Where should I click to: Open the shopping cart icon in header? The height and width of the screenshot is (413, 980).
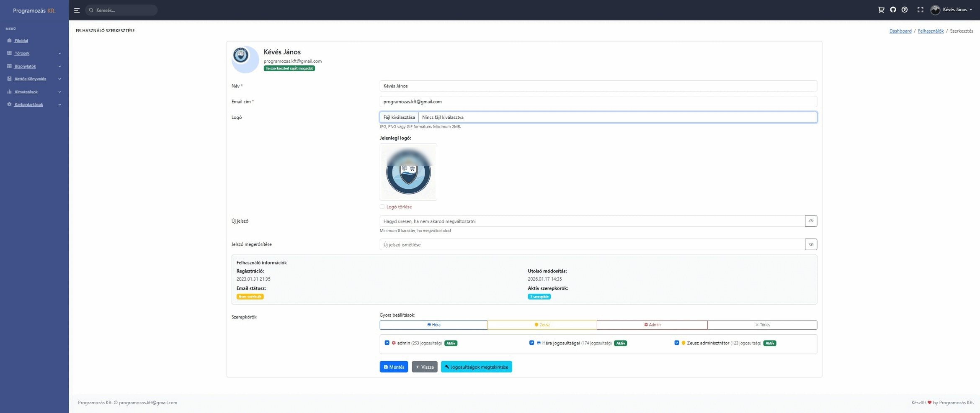(881, 10)
